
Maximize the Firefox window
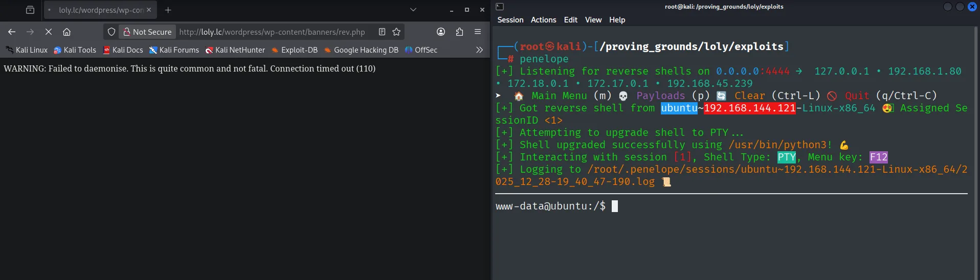[x=467, y=10]
